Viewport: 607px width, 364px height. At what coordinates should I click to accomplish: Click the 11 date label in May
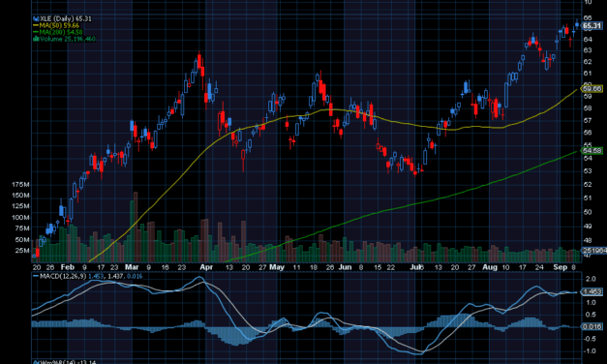[296, 267]
